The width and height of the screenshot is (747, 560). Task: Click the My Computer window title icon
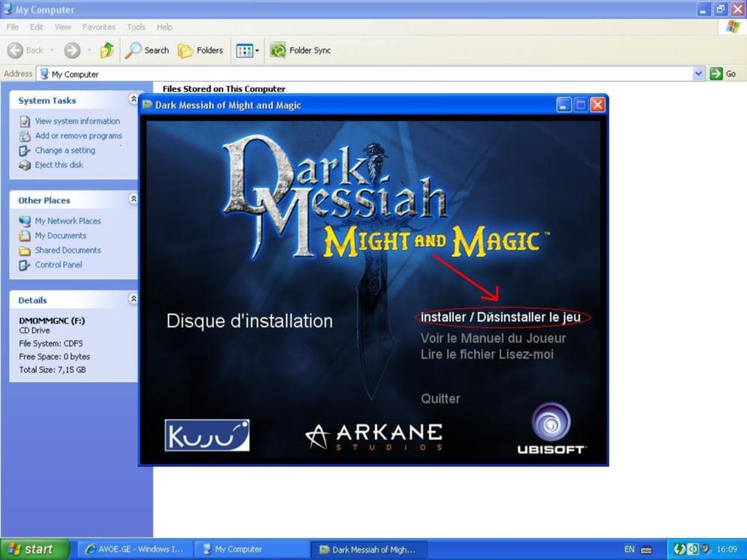tap(7, 9)
